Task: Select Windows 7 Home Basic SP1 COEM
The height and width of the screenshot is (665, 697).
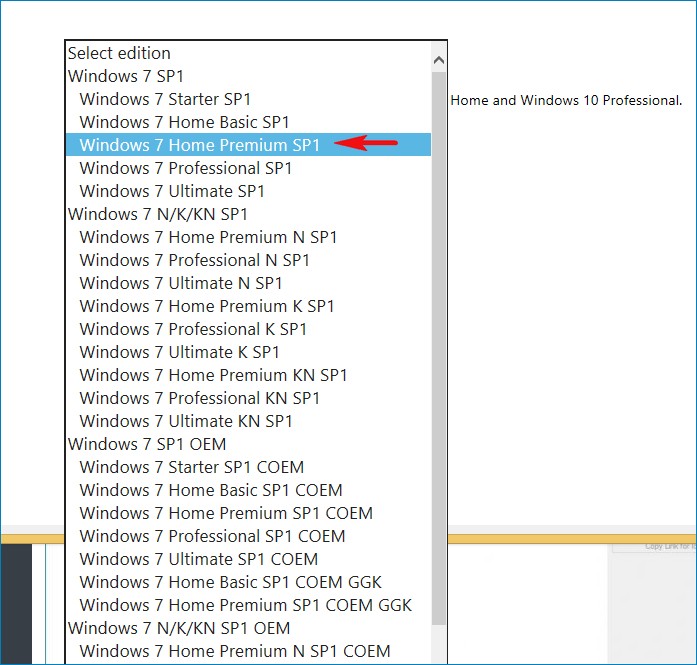Action: click(248, 490)
